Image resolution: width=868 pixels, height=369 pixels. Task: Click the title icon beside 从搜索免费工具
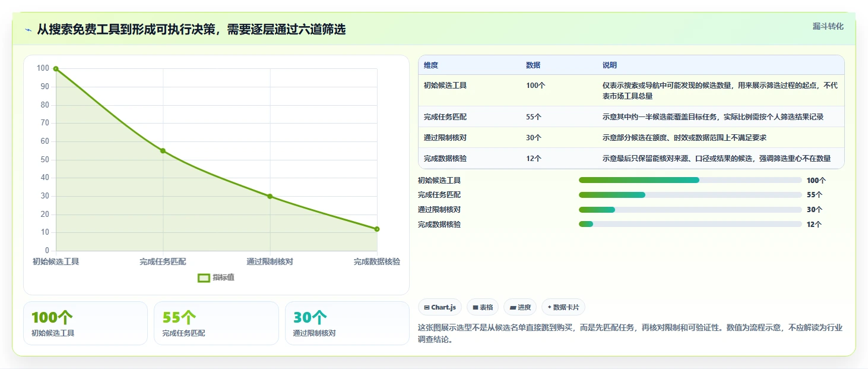pyautogui.click(x=28, y=30)
